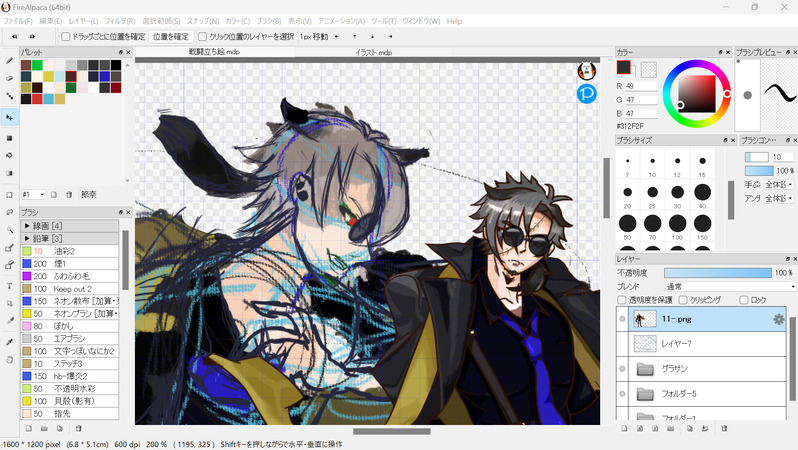Click the 位置を確定 button
The height and width of the screenshot is (450, 798).
pos(171,37)
